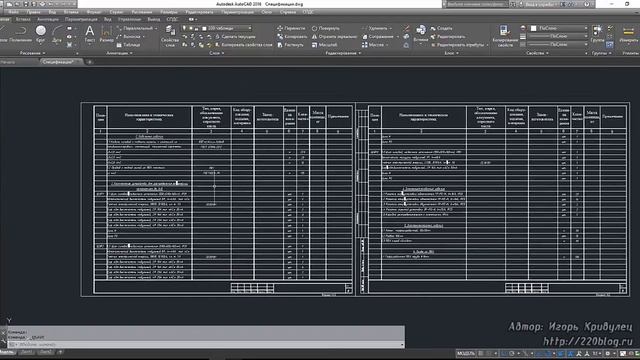Open the Вставка menu in the menu bar
The image size is (640, 360).
tap(71, 12)
